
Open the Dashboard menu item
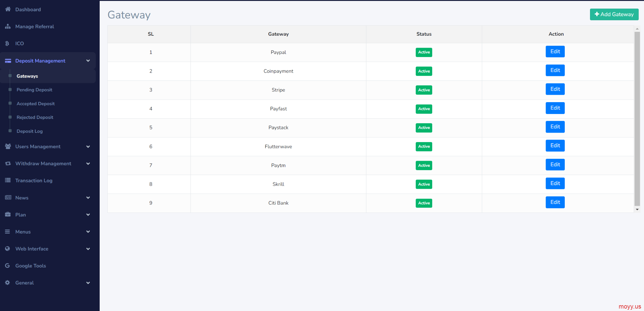click(28, 9)
